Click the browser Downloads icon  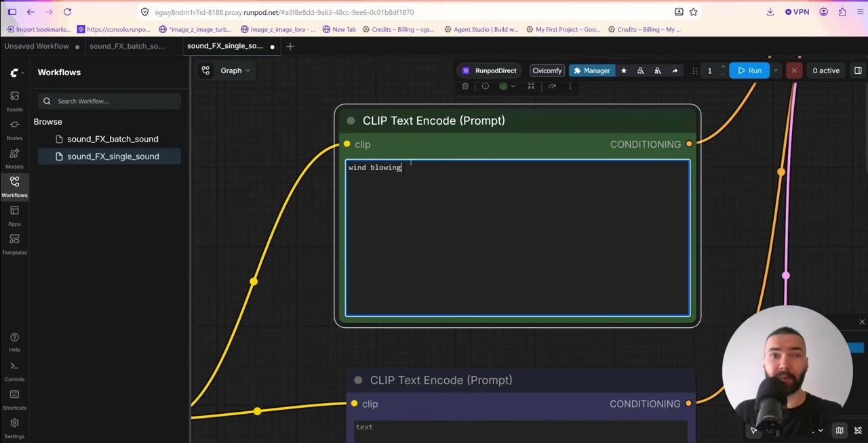(770, 12)
